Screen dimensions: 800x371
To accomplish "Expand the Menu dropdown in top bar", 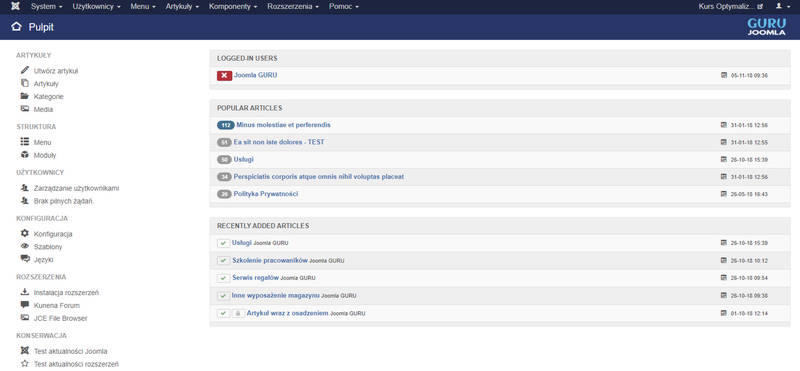I will (x=143, y=7).
